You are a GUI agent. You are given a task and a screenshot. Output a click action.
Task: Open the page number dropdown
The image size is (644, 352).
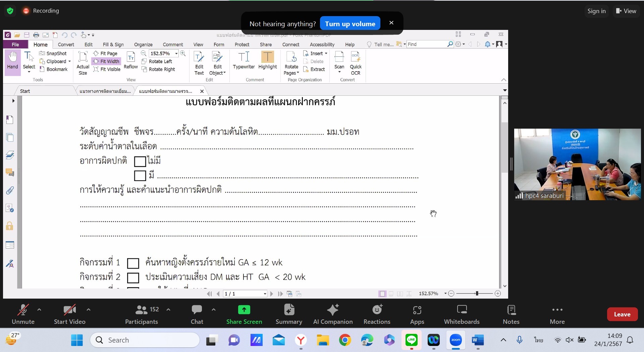coord(265,294)
